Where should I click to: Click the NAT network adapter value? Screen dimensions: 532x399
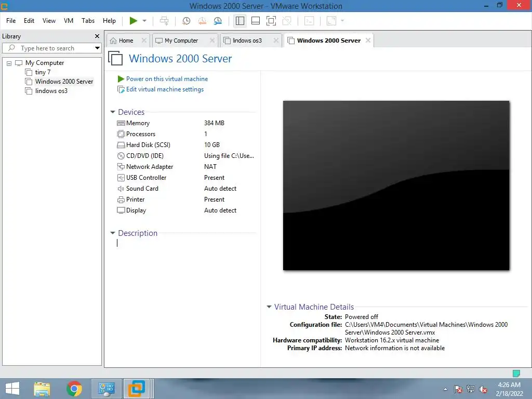210,167
